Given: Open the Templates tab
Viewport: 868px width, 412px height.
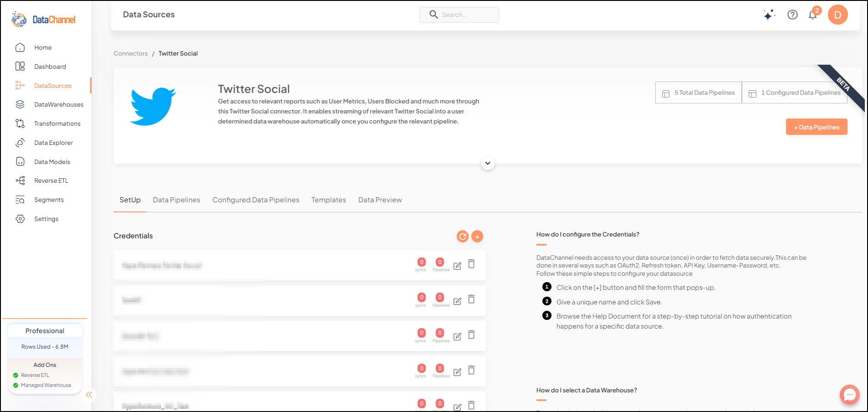Looking at the screenshot, I should [329, 200].
